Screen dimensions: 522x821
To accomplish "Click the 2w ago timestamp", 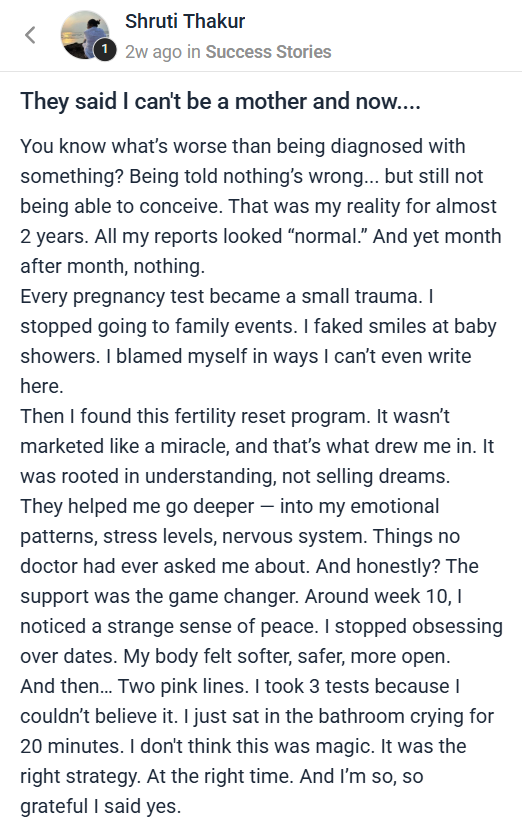I will pos(153,52).
